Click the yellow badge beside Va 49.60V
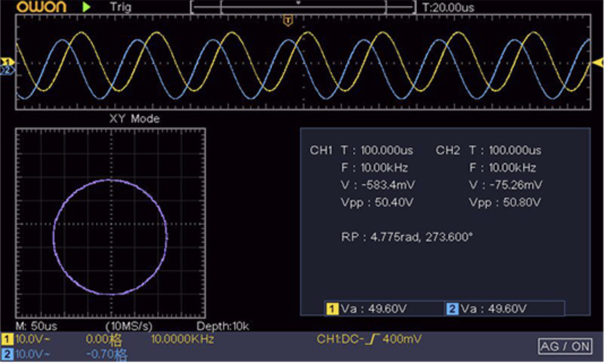 (x=332, y=309)
